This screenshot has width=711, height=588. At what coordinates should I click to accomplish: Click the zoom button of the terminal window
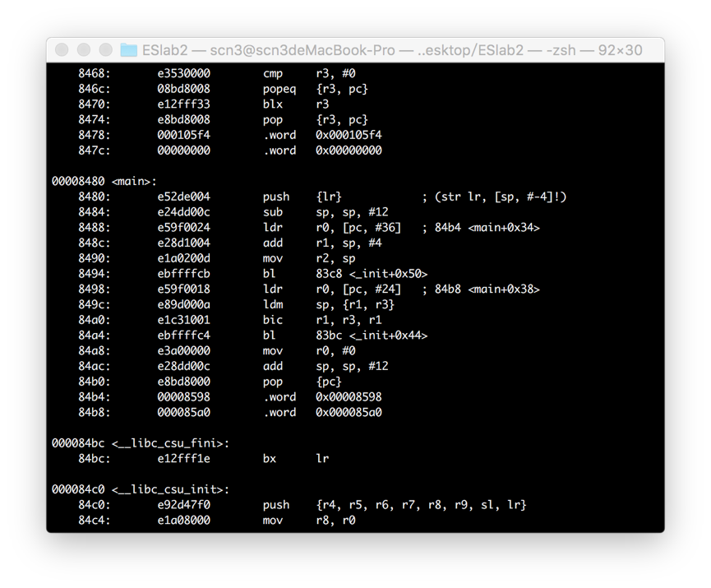click(x=106, y=50)
